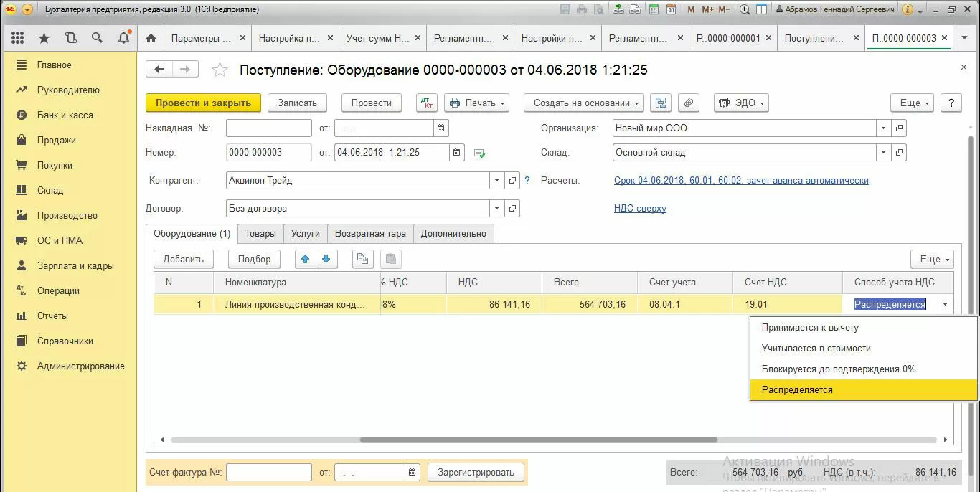Expand the Организация dropdown arrow
The width and height of the screenshot is (980, 492).
pyautogui.click(x=882, y=128)
